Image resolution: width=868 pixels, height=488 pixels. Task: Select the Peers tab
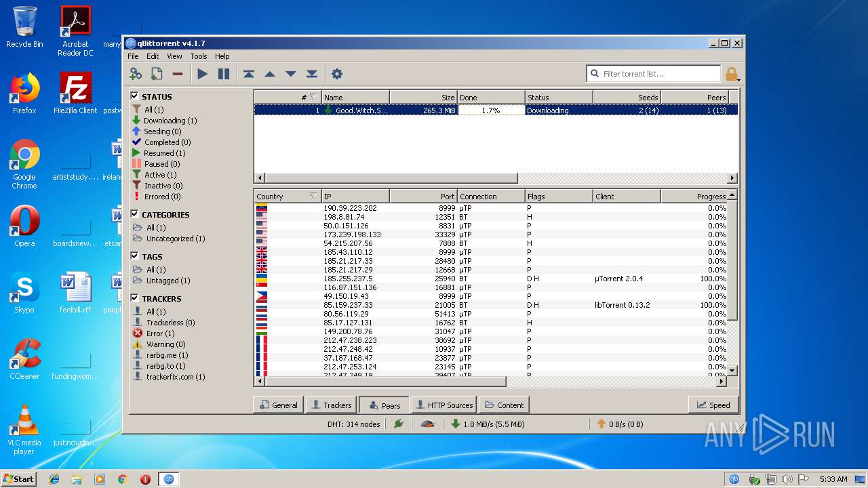pyautogui.click(x=384, y=405)
